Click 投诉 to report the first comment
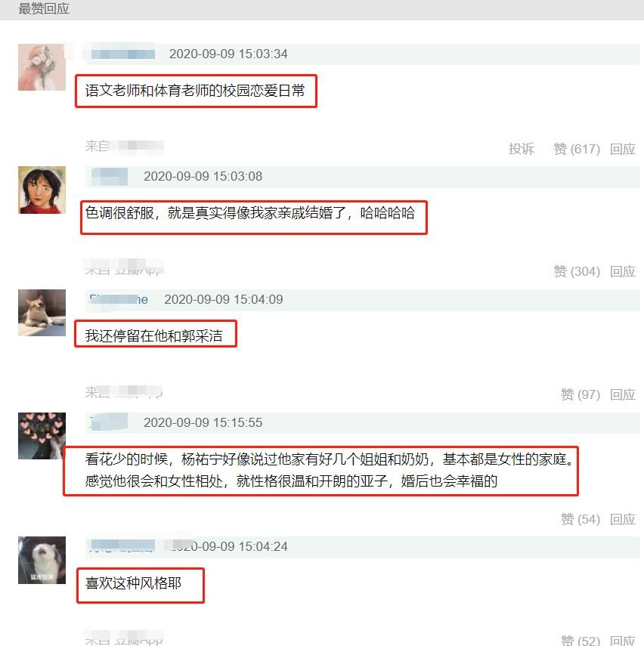 click(x=521, y=149)
